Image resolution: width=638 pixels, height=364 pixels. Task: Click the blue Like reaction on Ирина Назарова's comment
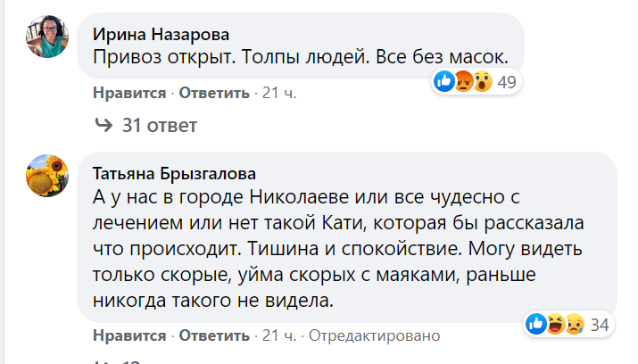[444, 83]
